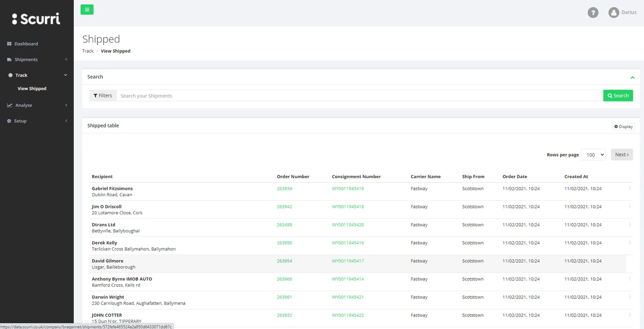The width and height of the screenshot is (644, 329).
Task: Click the View Shipped breadcrumb
Action: 116,51
